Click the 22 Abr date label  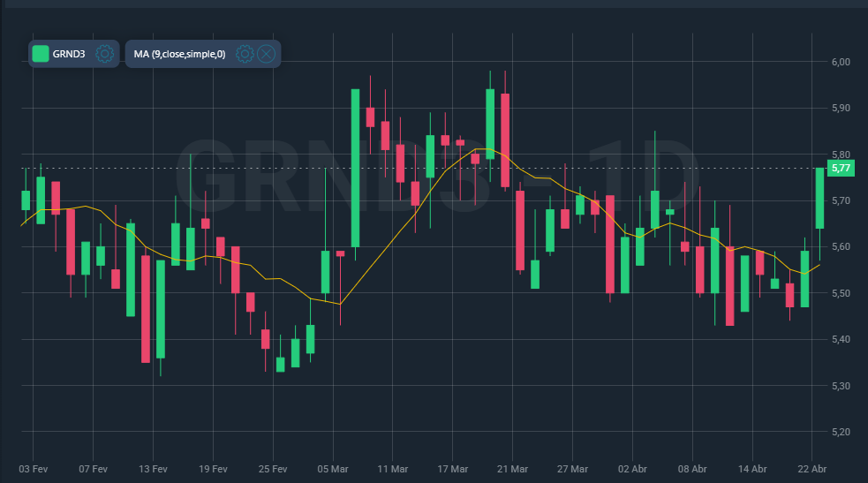point(812,469)
